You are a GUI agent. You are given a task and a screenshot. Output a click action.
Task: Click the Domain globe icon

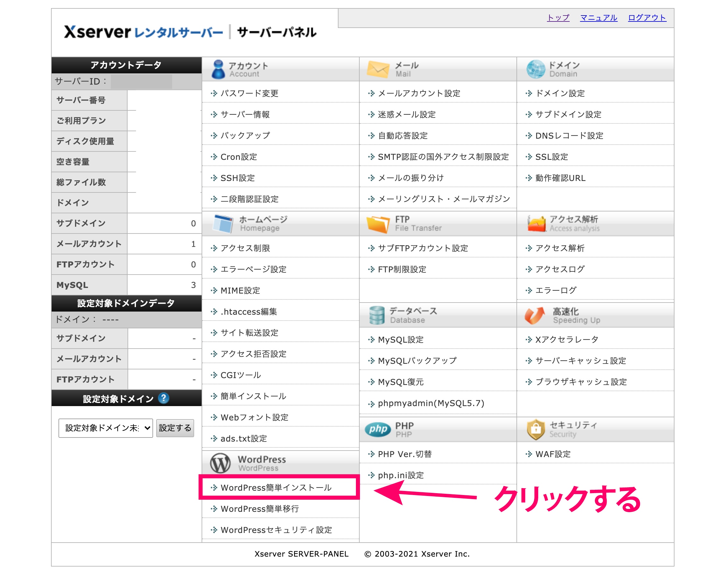tap(535, 69)
